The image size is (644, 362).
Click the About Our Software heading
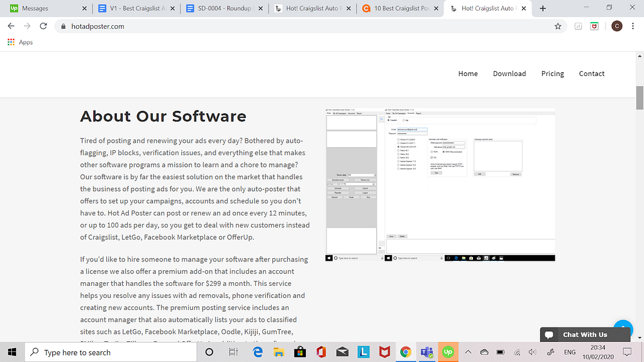coord(163,116)
